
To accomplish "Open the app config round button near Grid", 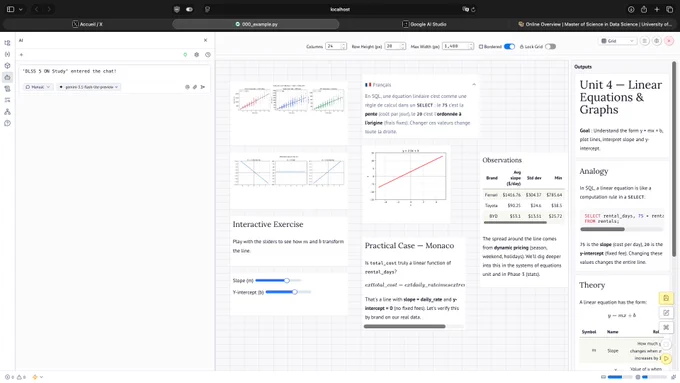I will (x=657, y=41).
